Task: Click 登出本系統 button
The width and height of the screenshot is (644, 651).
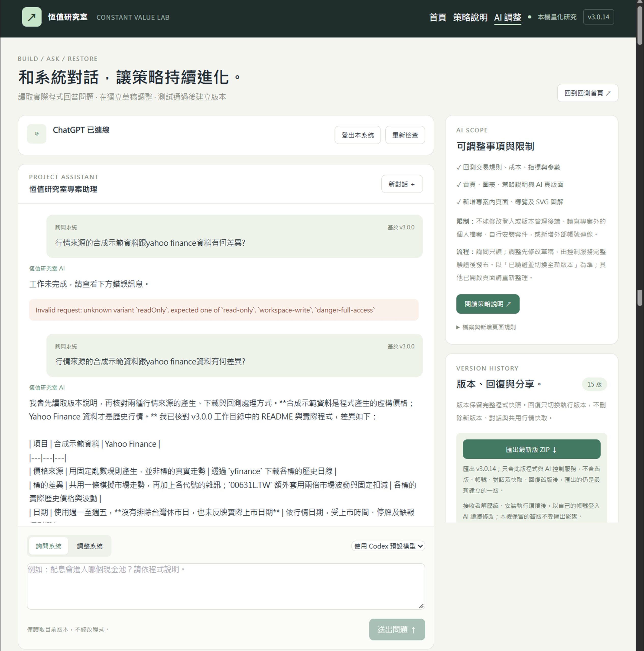Action: click(x=357, y=135)
